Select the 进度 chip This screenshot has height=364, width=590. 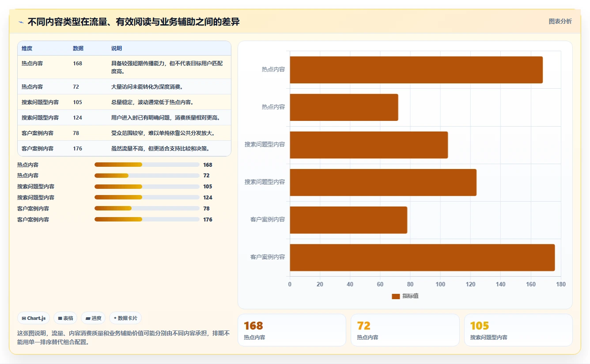point(93,318)
